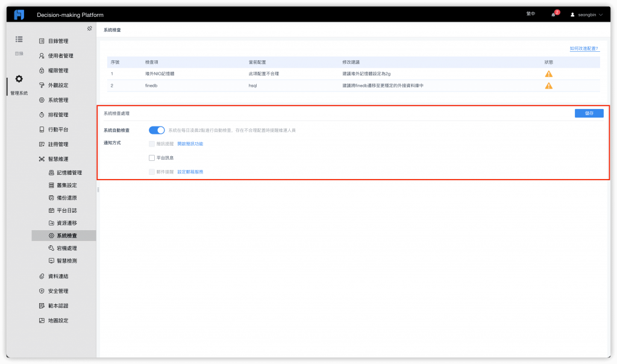Screen dimensions: 617x364
Task: Check the 郵件提醒 checkbox
Action: point(151,172)
